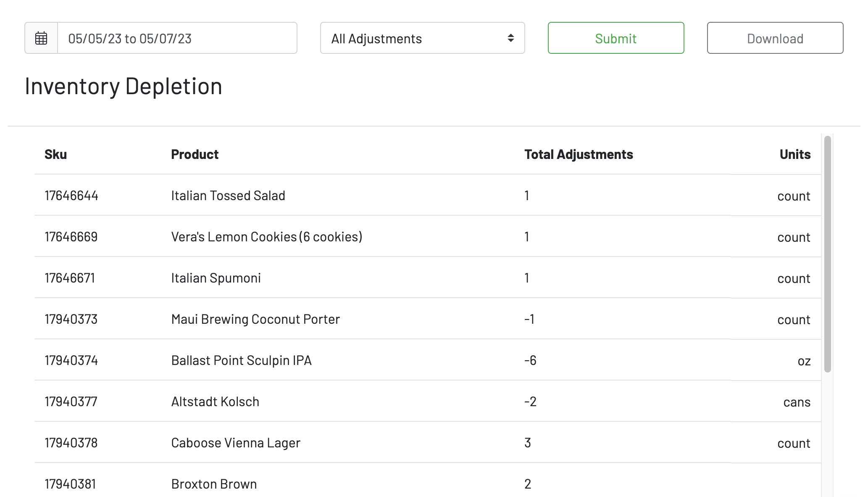Viewport: 868px width, 497px height.
Task: Select the Broxton Brown row
Action: (x=214, y=484)
